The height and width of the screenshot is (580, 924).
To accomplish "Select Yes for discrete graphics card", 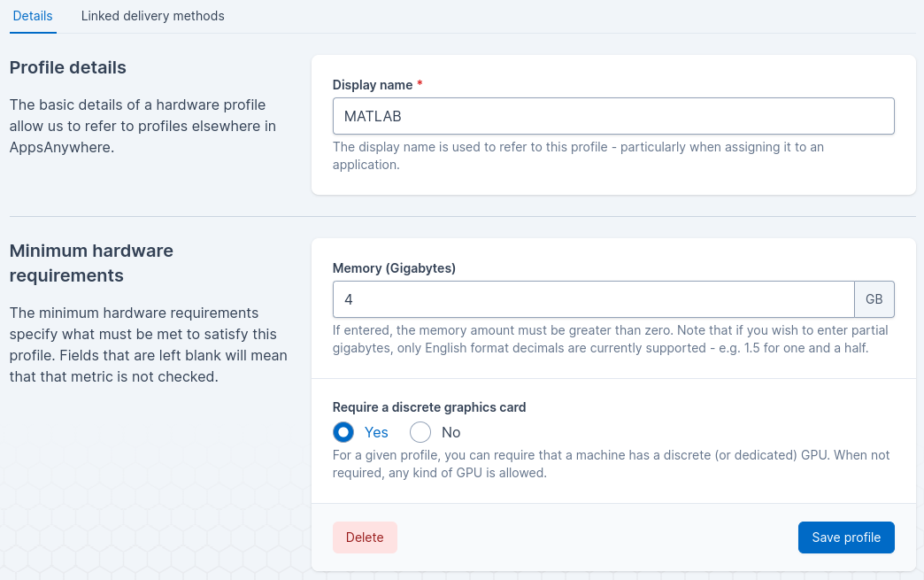I will 344,432.
